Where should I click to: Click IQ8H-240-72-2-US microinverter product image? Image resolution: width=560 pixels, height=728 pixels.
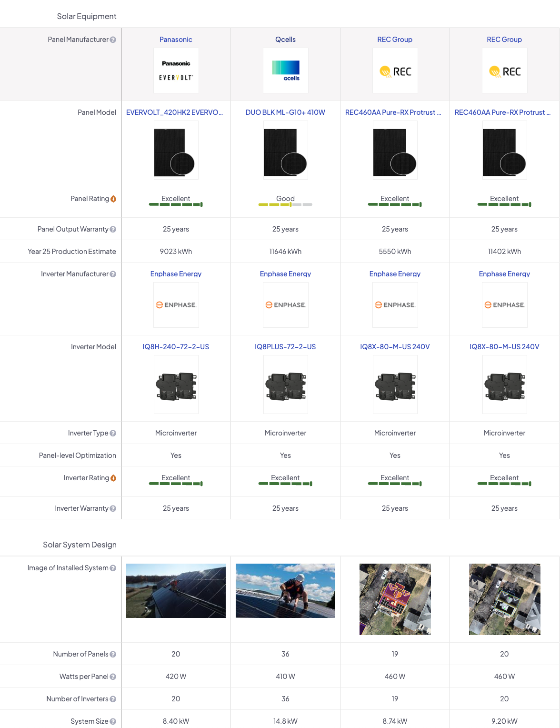(176, 384)
